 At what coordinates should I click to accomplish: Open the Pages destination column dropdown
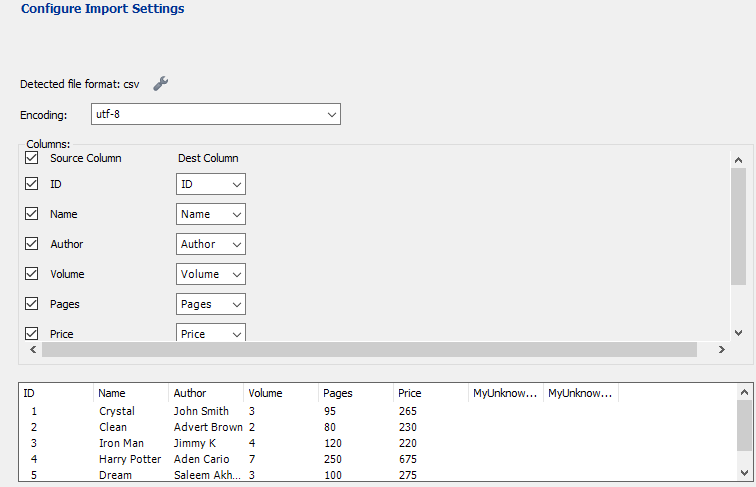(211, 304)
